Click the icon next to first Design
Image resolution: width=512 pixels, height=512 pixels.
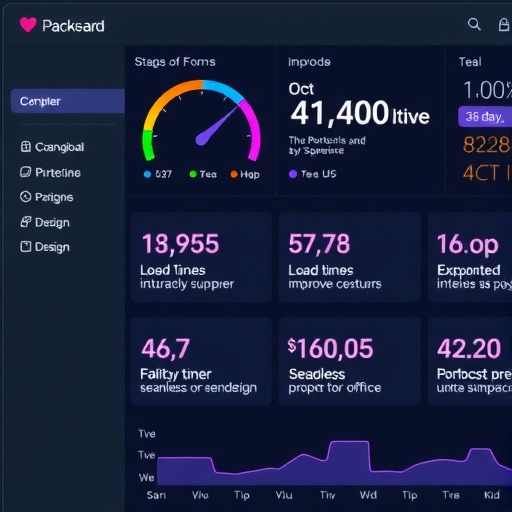26,222
